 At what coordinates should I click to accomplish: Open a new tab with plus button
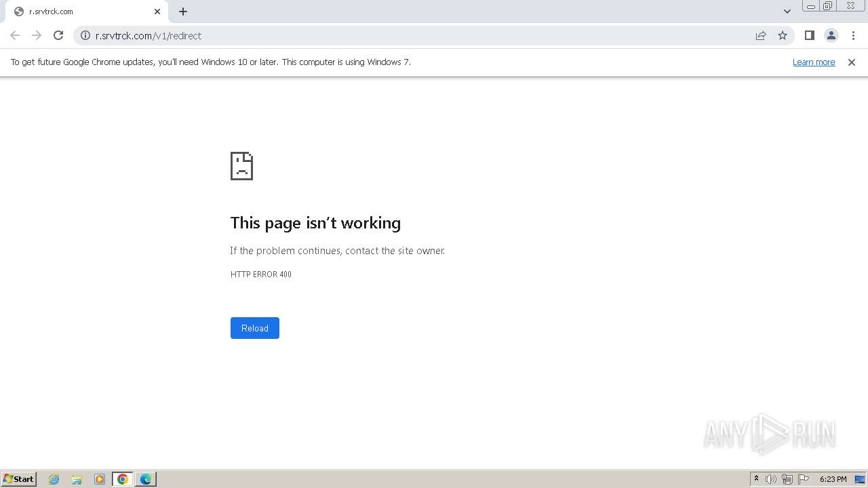click(x=183, y=12)
